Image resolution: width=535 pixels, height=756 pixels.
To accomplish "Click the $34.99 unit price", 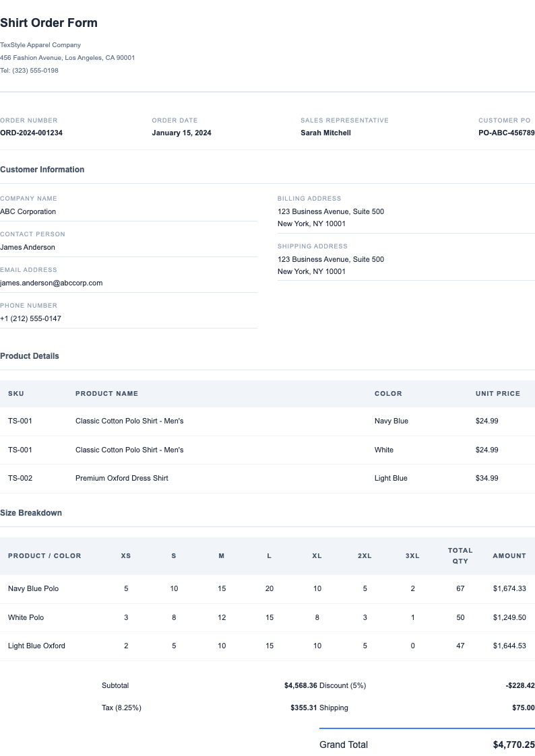I will (x=486, y=479).
